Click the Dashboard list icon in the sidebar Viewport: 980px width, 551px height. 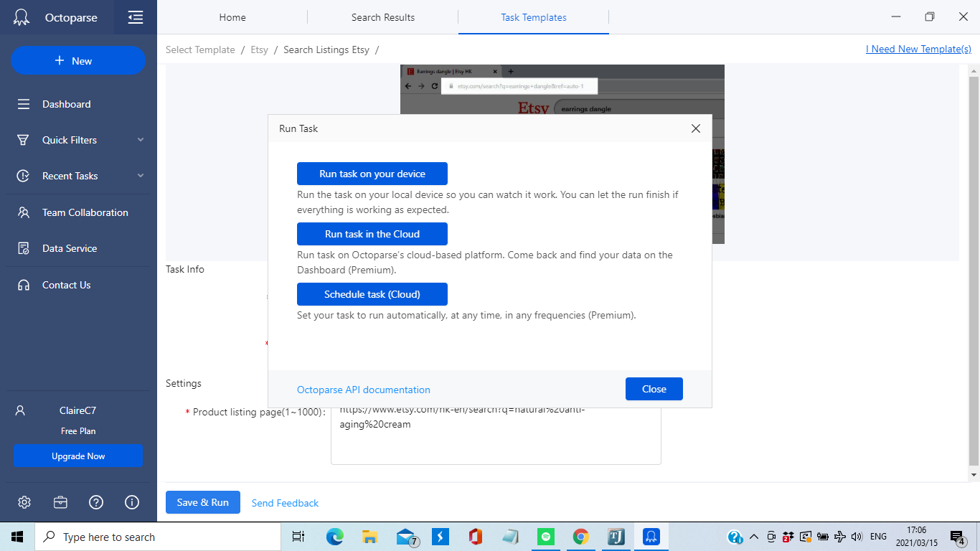pos(24,104)
